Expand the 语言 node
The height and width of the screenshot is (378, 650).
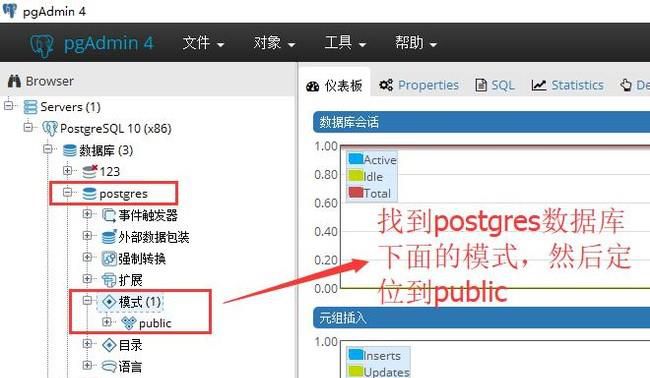(87, 365)
